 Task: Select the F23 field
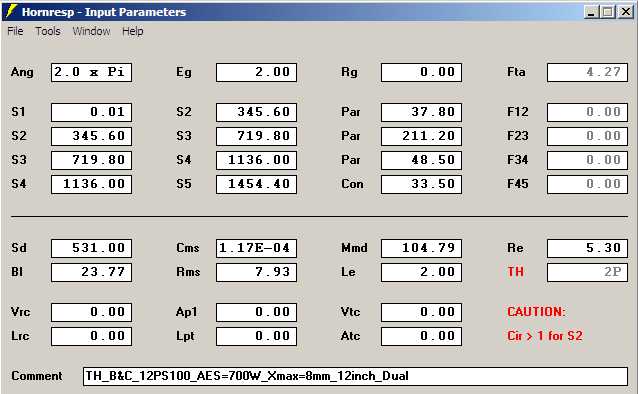(587, 136)
